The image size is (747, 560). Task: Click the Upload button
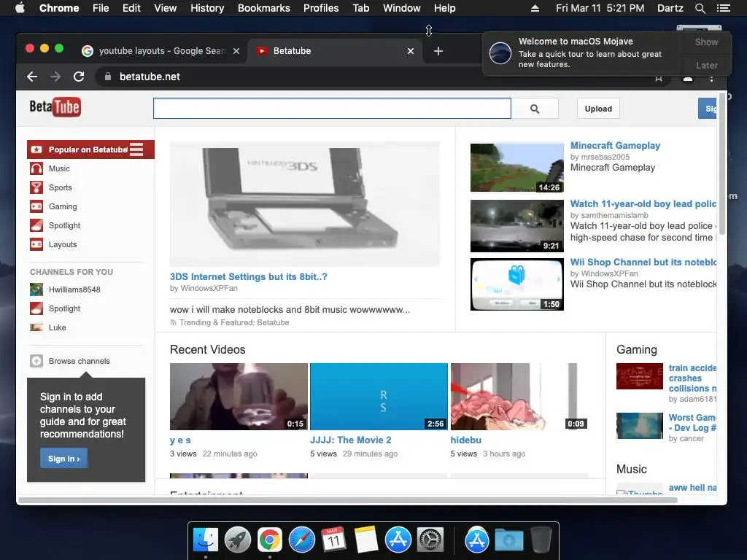click(598, 109)
